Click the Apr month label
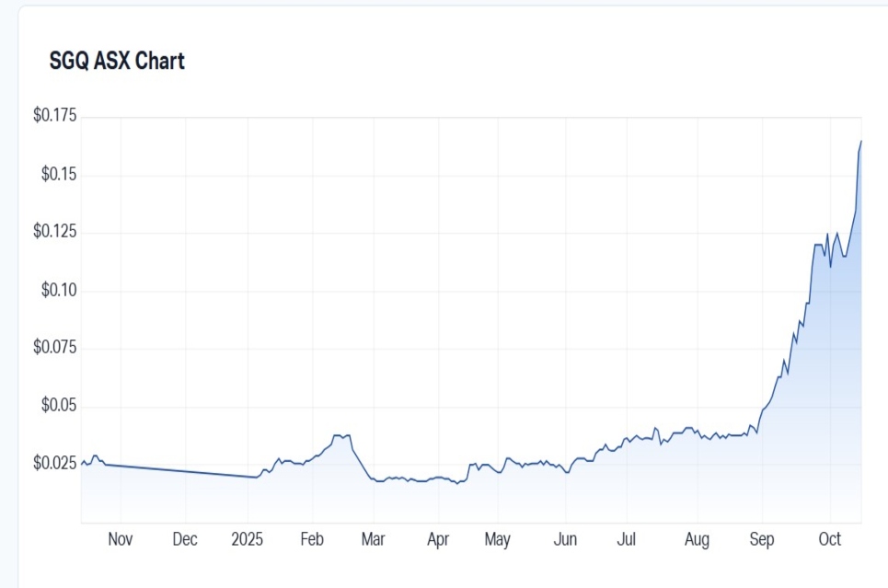Screen dimensions: 888x588 438,540
